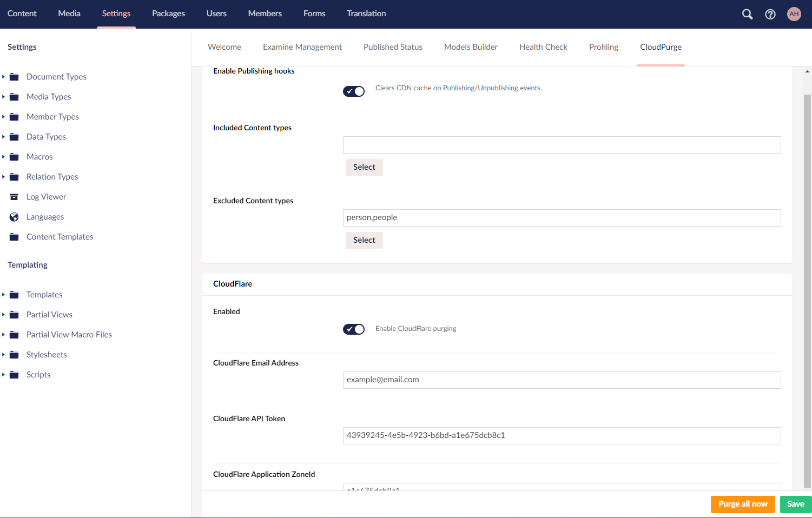Click the Languages globe icon
Image resolution: width=812 pixels, height=518 pixels.
(x=15, y=217)
